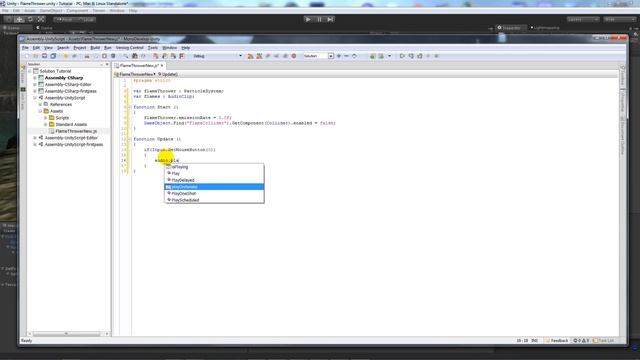Open the Search menu
This screenshot has height=360, width=640.
(63, 48)
